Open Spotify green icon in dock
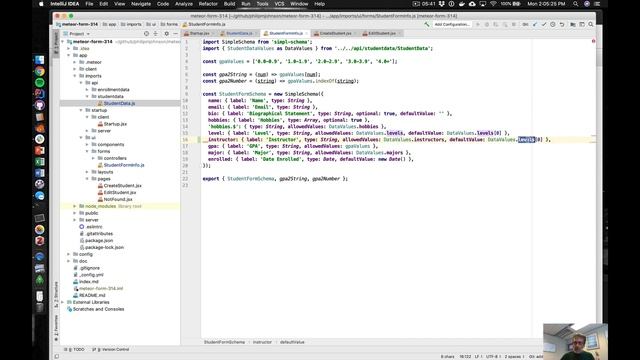 click(x=40, y=83)
